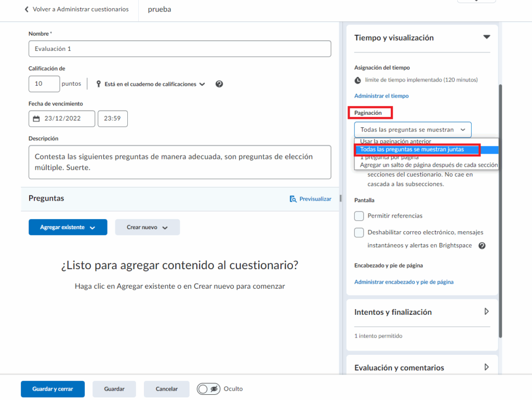Click the key icon by grade book

(x=98, y=84)
